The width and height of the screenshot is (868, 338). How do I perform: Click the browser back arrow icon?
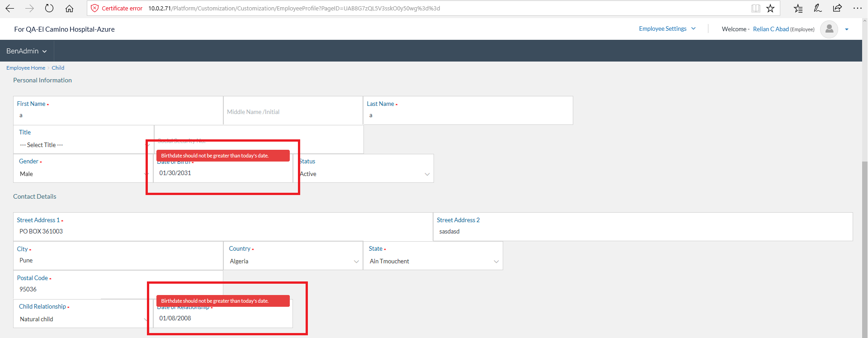[9, 8]
